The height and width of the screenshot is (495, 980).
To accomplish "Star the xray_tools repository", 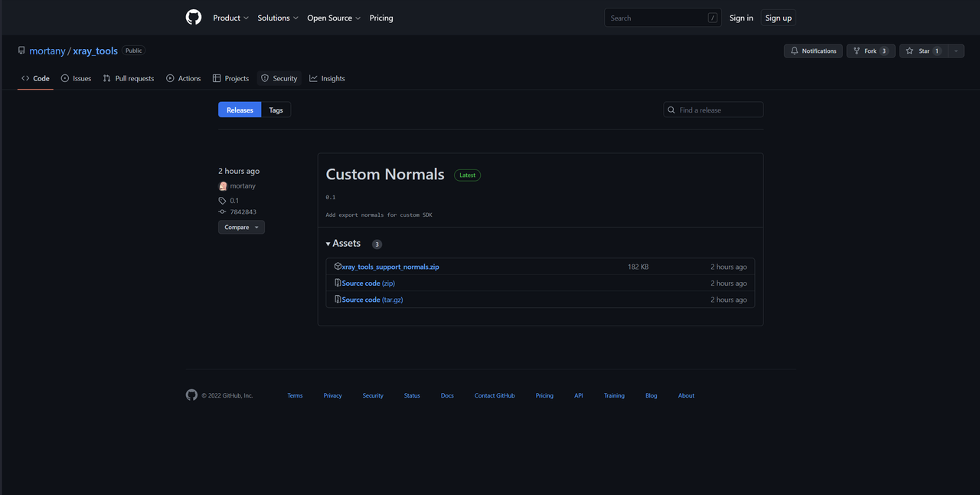I will pyautogui.click(x=923, y=51).
